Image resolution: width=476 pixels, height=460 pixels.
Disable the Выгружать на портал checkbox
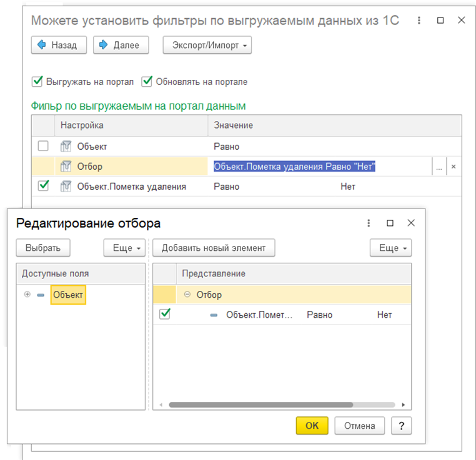(37, 81)
